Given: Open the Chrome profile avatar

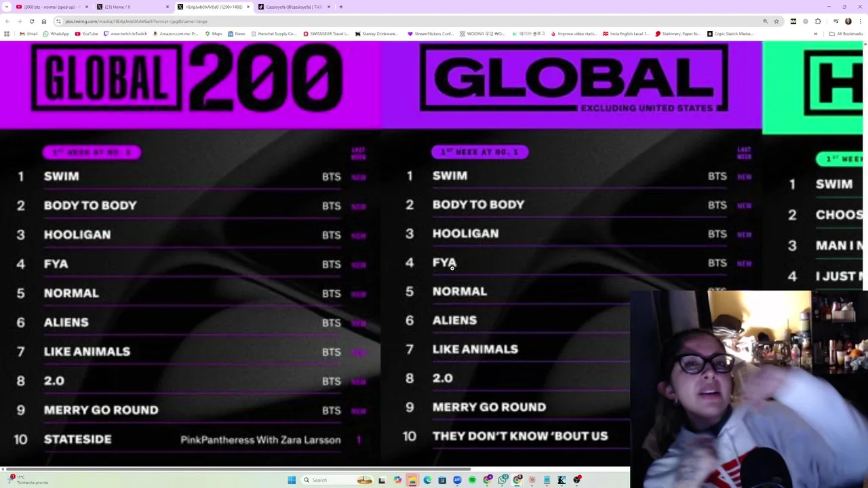Looking at the screenshot, I should tap(848, 21).
